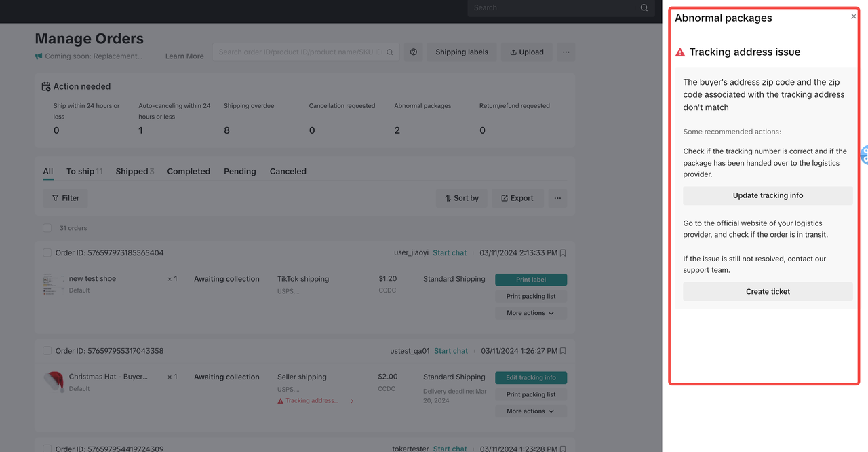Click the top bar search magnifier icon

644,8
